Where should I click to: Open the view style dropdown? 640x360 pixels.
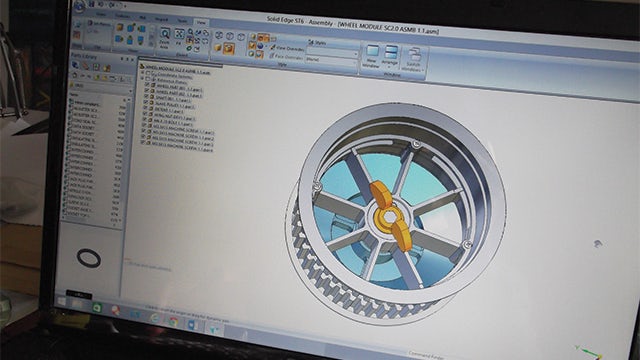pyautogui.click(x=332, y=53)
